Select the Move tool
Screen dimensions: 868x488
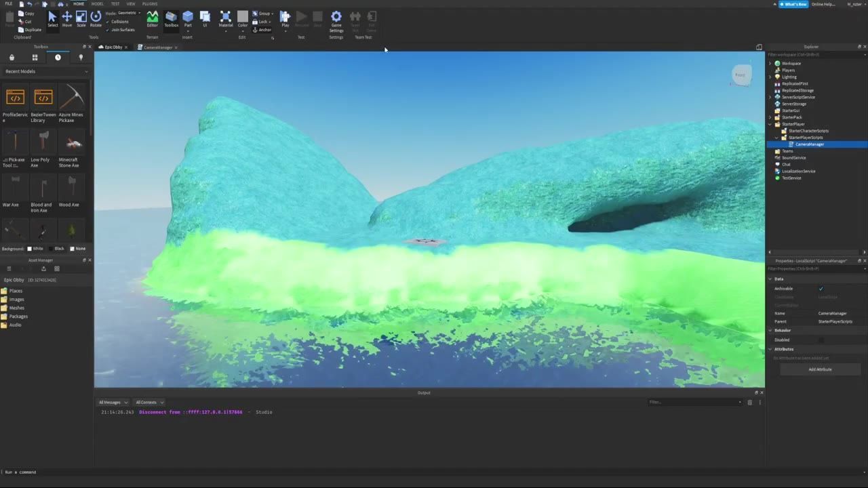pos(66,19)
